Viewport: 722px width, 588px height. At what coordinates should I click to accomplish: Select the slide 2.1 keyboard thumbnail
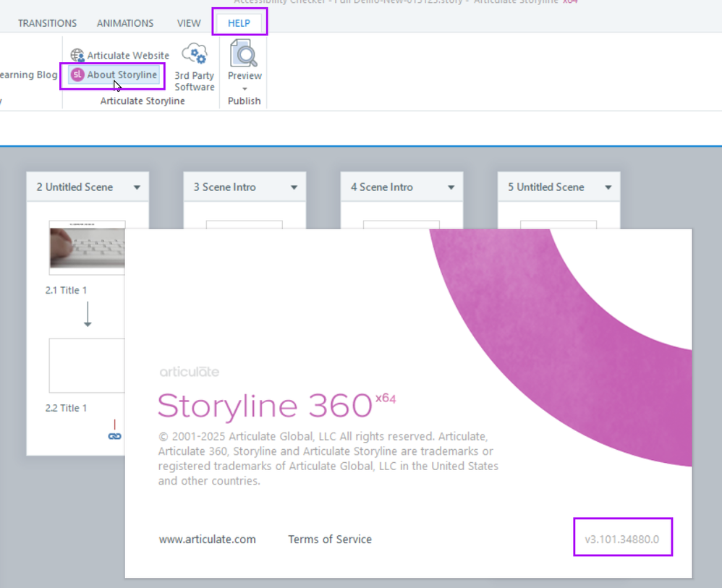(87, 247)
